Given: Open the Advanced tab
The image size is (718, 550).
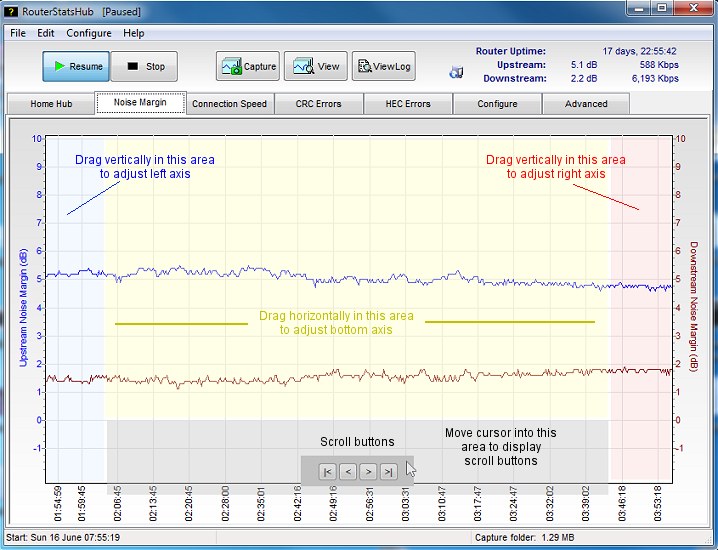Looking at the screenshot, I should (586, 104).
